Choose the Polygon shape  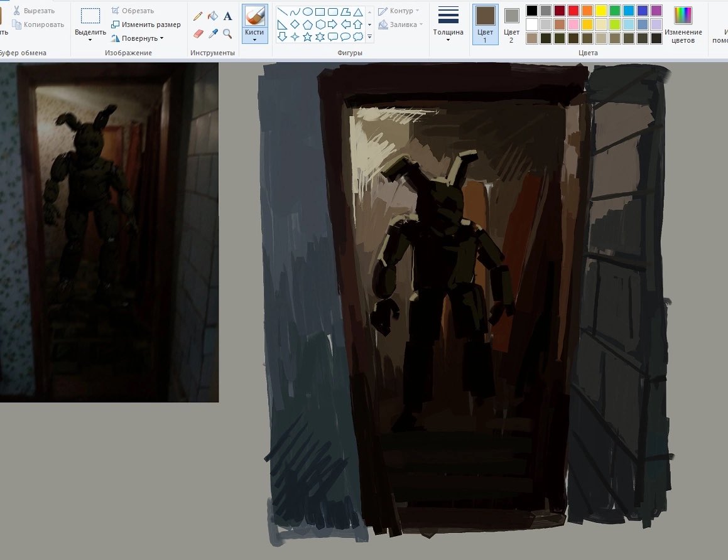345,12
